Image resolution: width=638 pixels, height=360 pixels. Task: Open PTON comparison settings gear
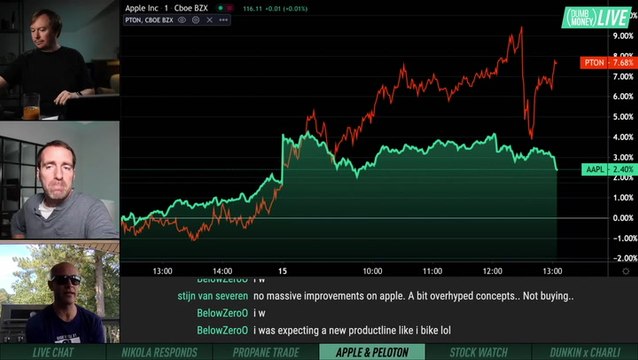pos(196,20)
